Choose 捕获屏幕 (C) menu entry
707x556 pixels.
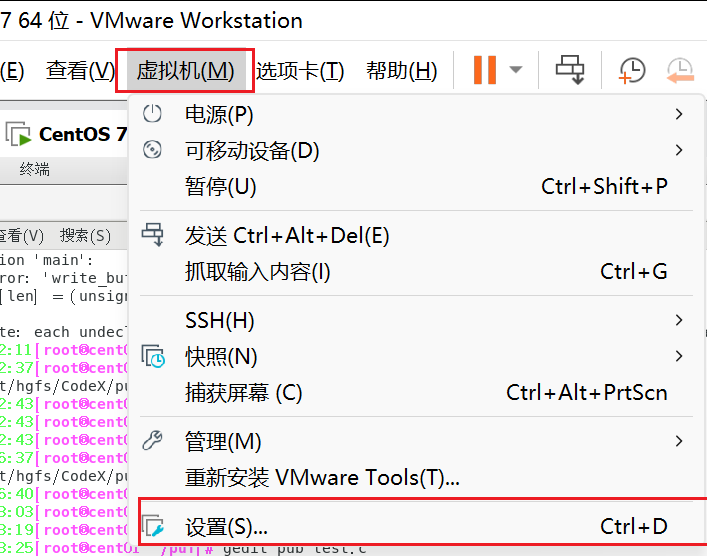(x=416, y=393)
